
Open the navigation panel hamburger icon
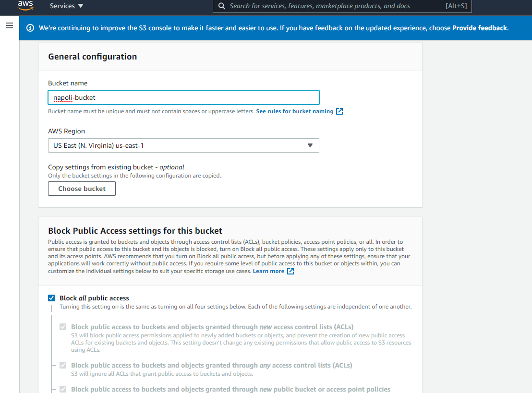[x=10, y=25]
